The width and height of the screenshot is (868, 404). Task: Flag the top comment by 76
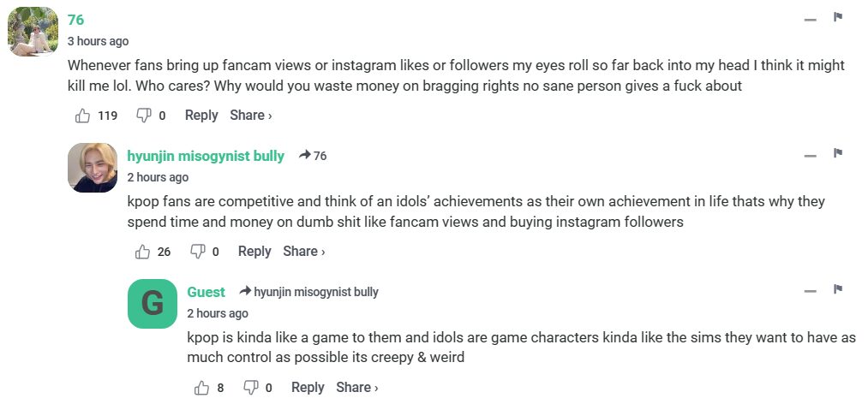coord(838,17)
